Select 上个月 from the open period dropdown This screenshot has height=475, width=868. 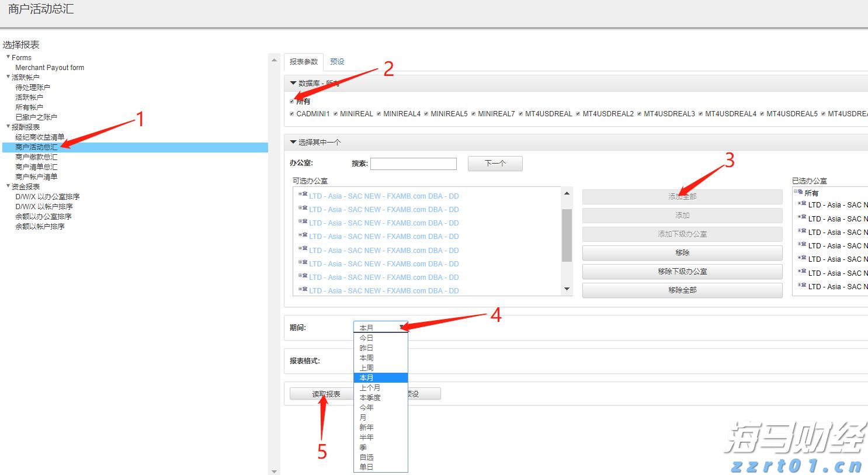point(370,387)
